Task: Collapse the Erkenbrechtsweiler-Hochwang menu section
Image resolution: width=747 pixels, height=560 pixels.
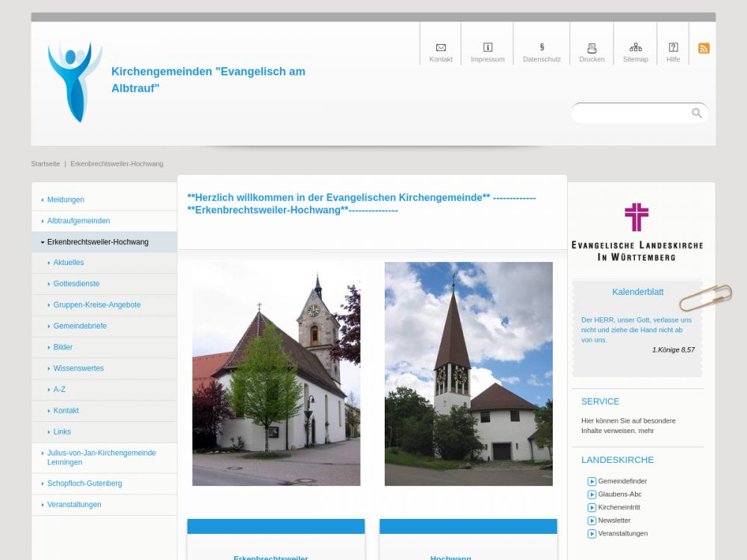Action: pyautogui.click(x=97, y=242)
